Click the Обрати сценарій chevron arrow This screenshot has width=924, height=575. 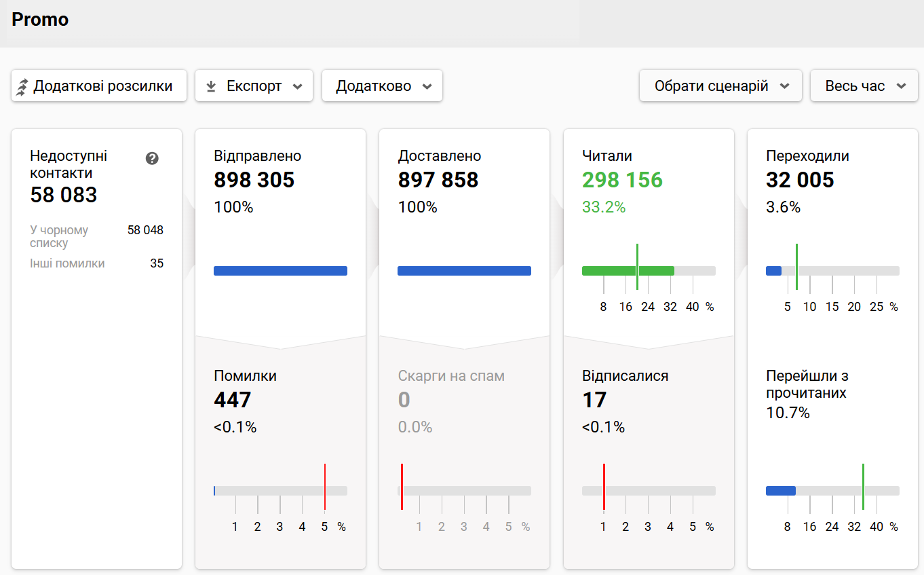tap(785, 86)
